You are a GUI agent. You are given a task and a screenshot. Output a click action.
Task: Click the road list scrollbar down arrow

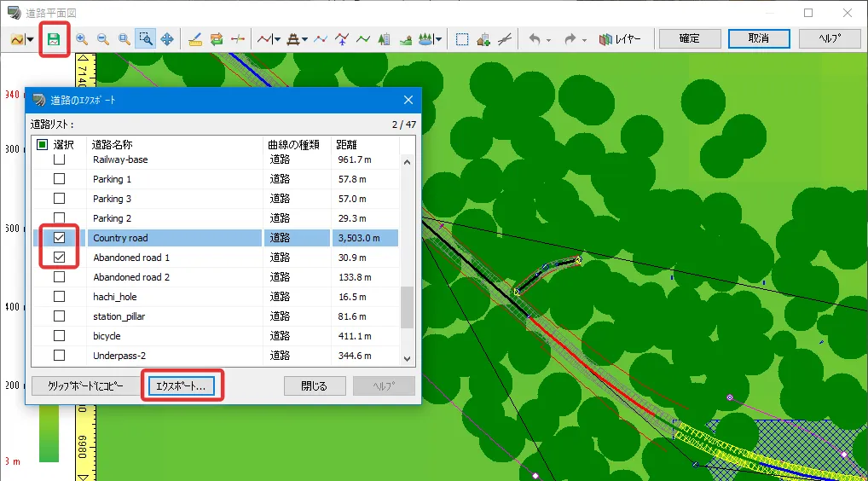[407, 359]
